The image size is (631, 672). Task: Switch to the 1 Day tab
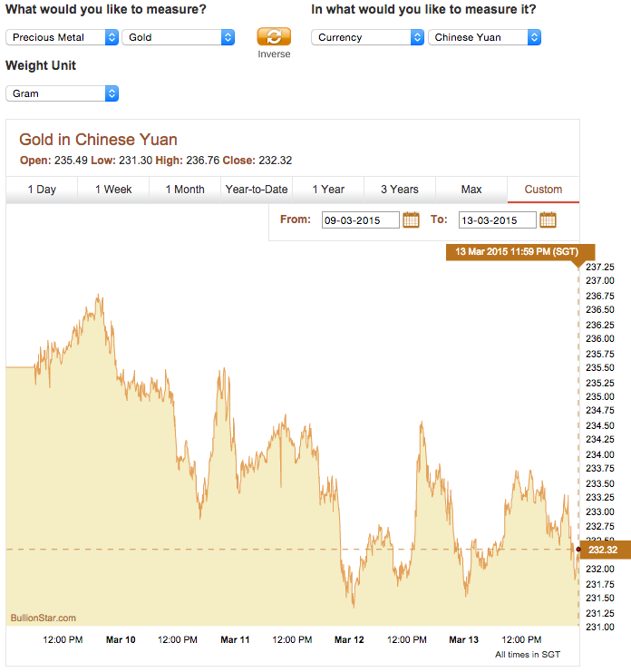(x=42, y=190)
